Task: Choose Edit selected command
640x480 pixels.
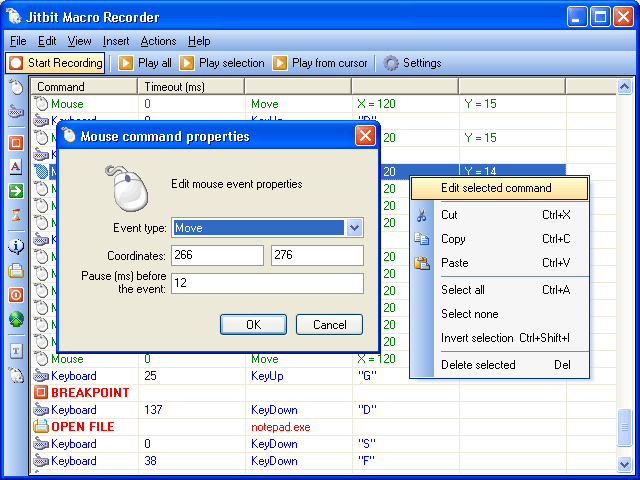Action: coord(500,188)
